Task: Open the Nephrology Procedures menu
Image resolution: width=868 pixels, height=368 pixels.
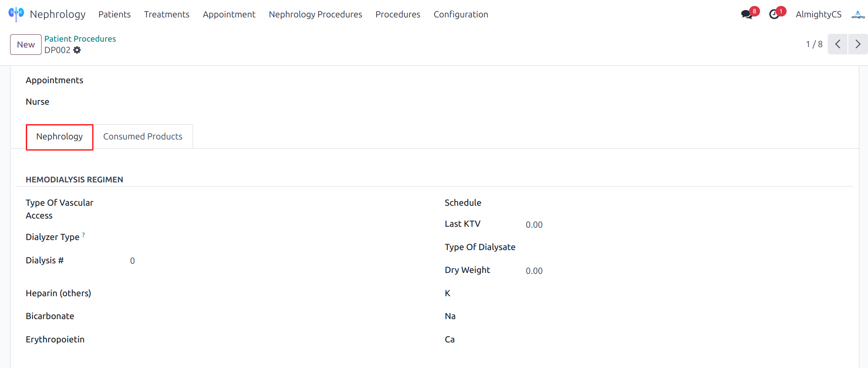Action: click(x=315, y=15)
